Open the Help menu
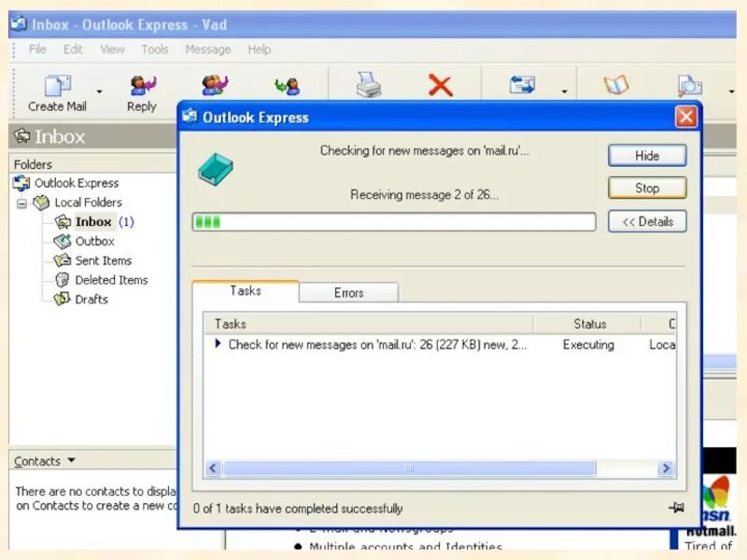The height and width of the screenshot is (560, 747). click(x=260, y=49)
